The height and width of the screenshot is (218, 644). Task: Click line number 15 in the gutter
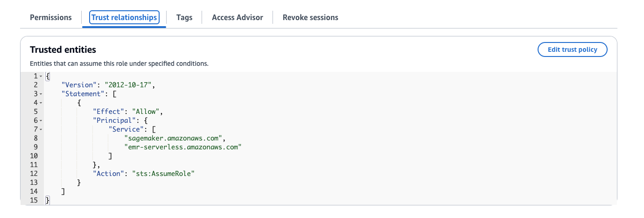pyautogui.click(x=34, y=200)
